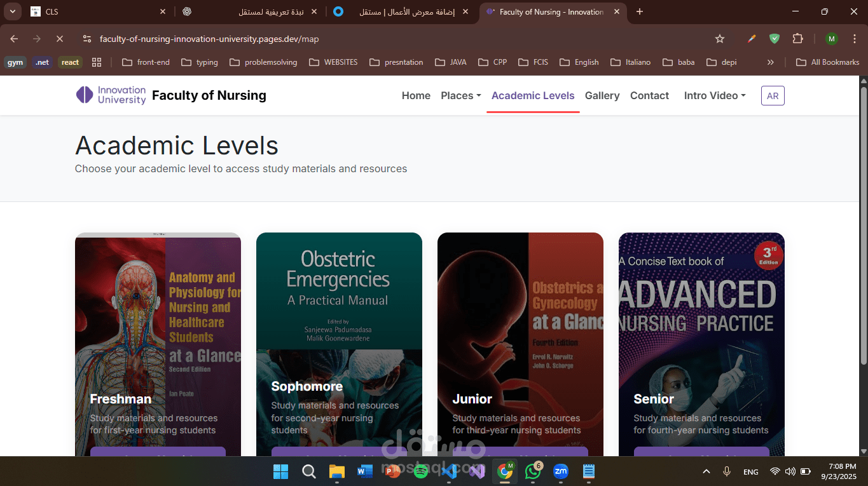This screenshot has width=868, height=486.
Task: Open File Explorer from taskbar
Action: (336, 471)
